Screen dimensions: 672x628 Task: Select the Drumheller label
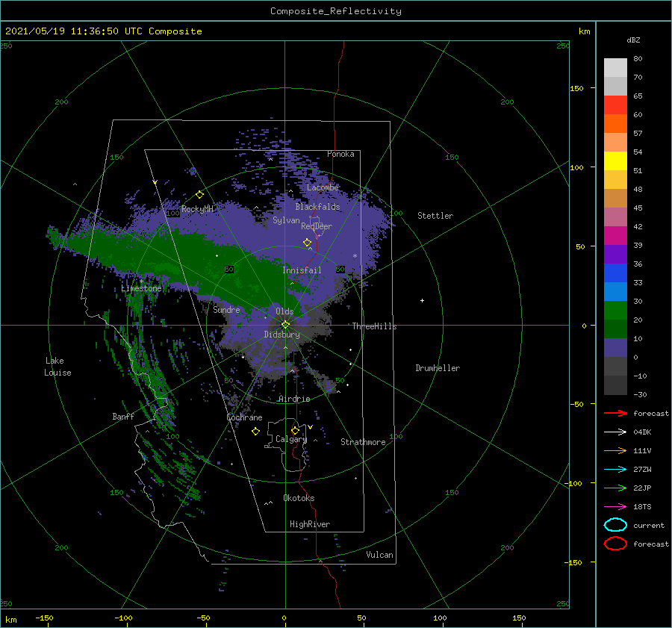[x=438, y=368]
